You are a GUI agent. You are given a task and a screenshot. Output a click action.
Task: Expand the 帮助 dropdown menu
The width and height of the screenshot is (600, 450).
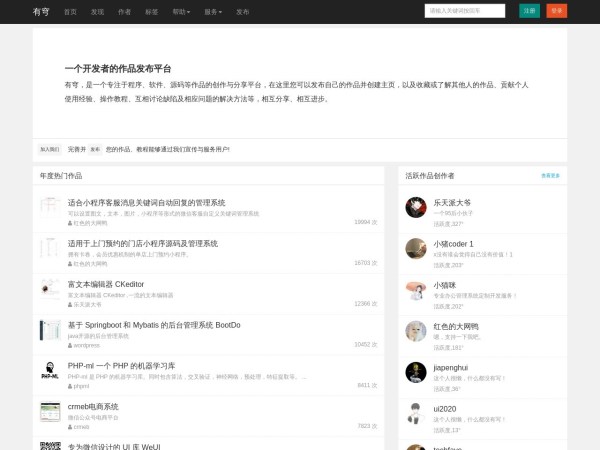click(181, 12)
